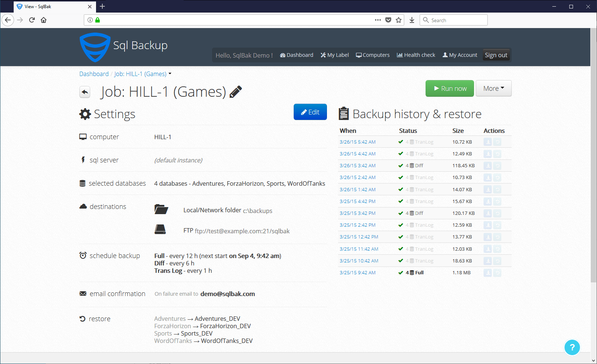This screenshot has width=597, height=364.
Task: Bookmark this page with the star icon
Action: [x=399, y=20]
